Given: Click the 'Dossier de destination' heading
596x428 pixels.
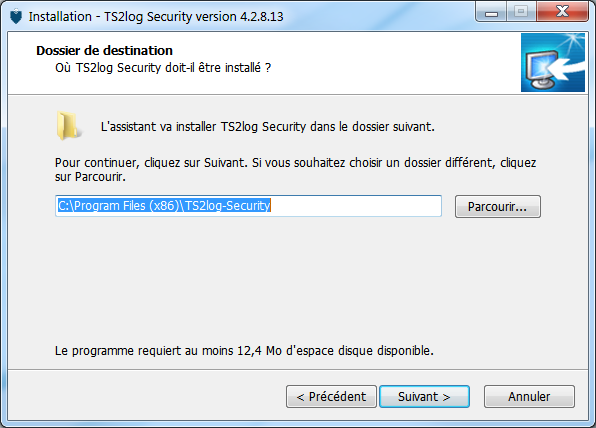Looking at the screenshot, I should point(105,51).
